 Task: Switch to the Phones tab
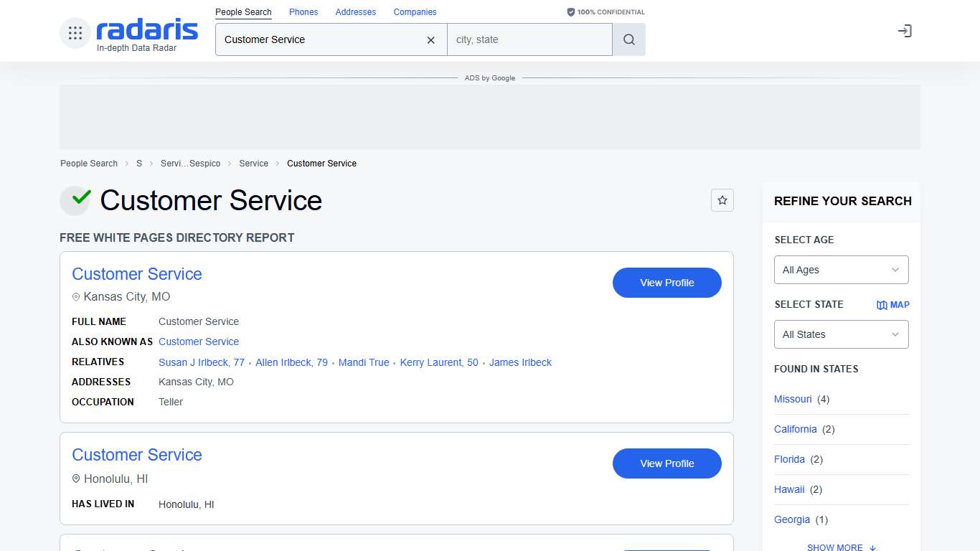pos(303,11)
